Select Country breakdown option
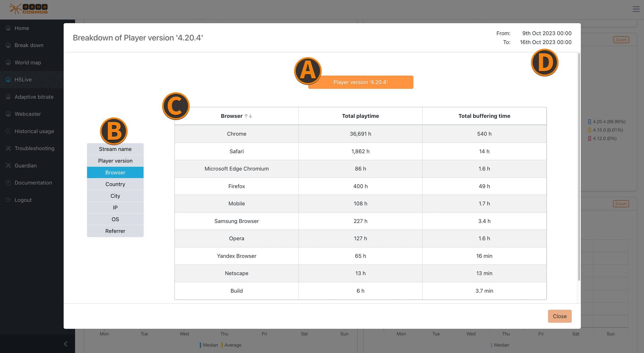The height and width of the screenshot is (353, 644). point(115,184)
